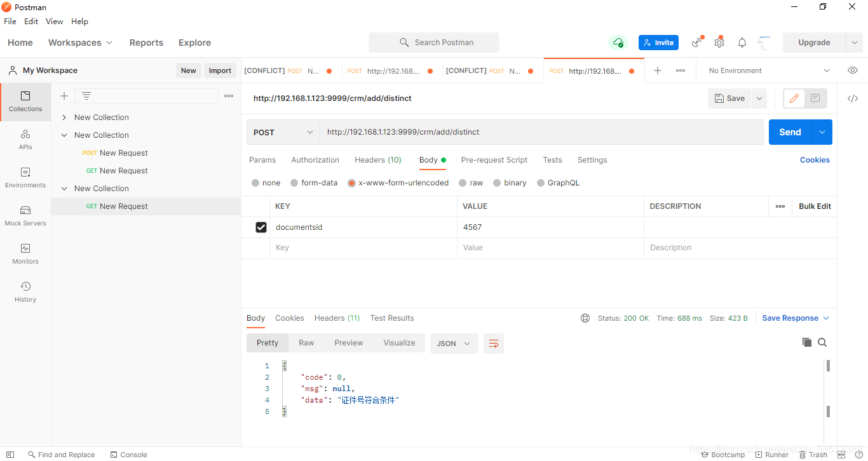The image size is (868, 461).
Task: Search within response body icon
Action: [x=822, y=342]
